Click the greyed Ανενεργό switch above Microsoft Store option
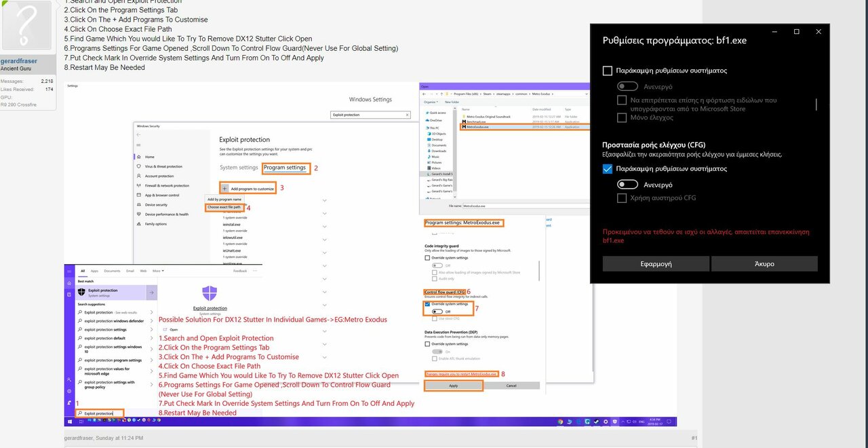 [627, 86]
